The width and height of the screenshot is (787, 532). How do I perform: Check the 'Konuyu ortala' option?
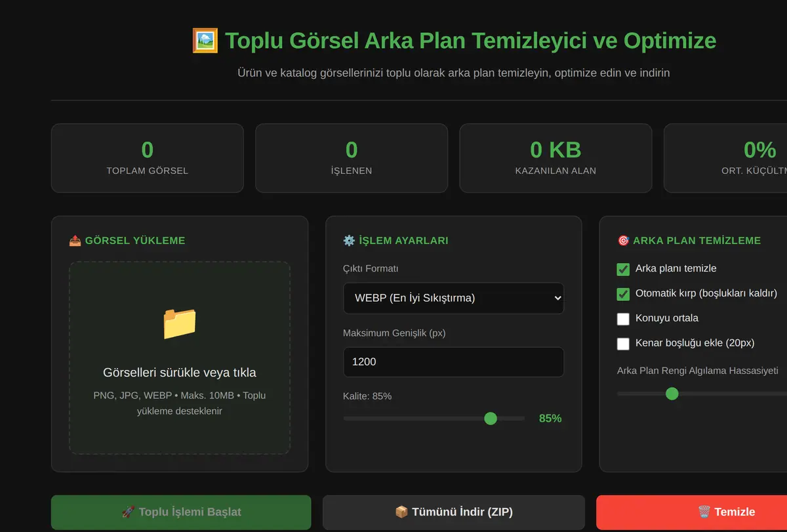click(623, 319)
